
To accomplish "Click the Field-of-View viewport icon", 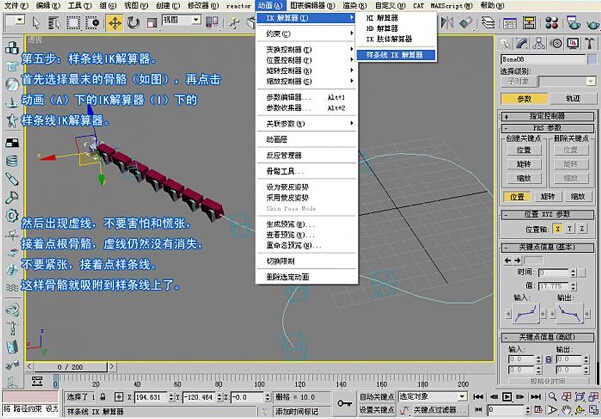I will tap(552, 410).
